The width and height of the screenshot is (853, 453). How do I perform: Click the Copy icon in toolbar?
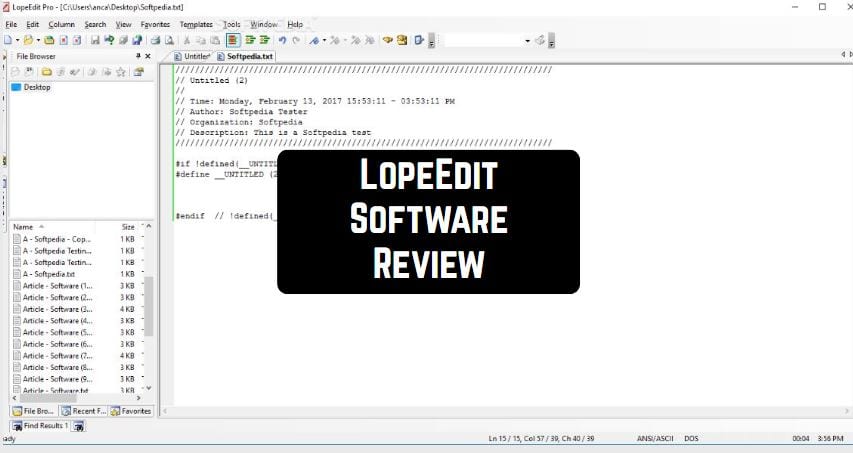[x=201, y=40]
